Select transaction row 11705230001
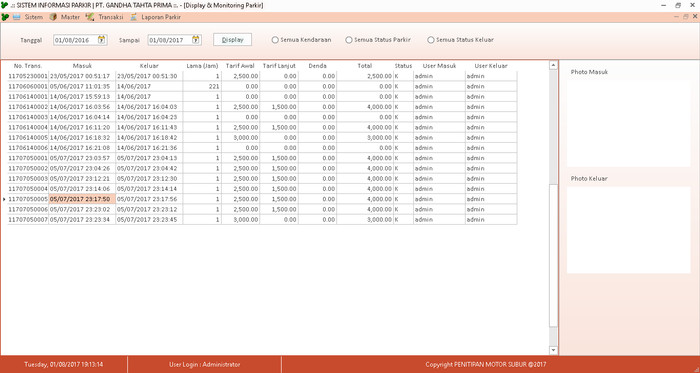The image size is (700, 373). click(x=262, y=76)
